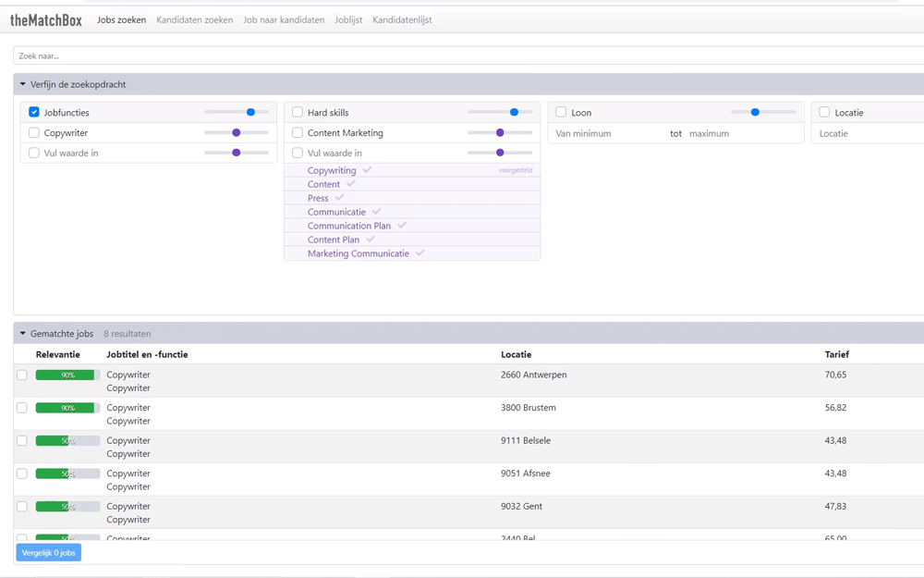Collapse the Gematchte jobs section
Image resolution: width=924 pixels, height=578 pixels.
click(x=22, y=333)
